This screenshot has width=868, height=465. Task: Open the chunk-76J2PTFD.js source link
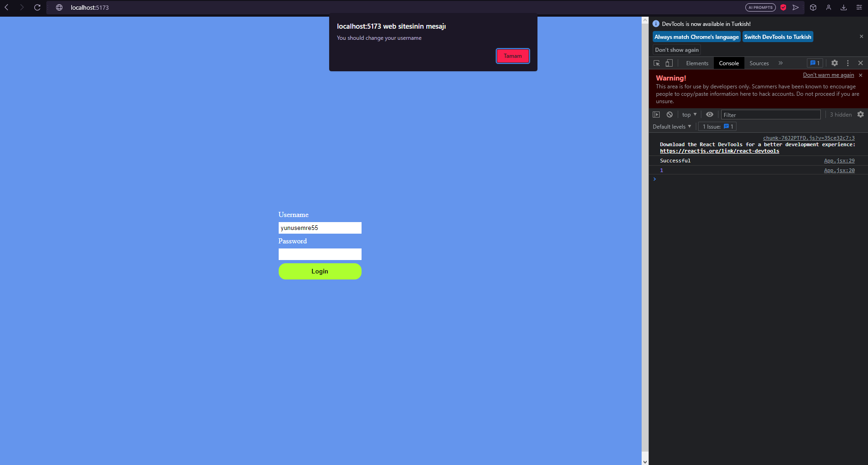[809, 138]
